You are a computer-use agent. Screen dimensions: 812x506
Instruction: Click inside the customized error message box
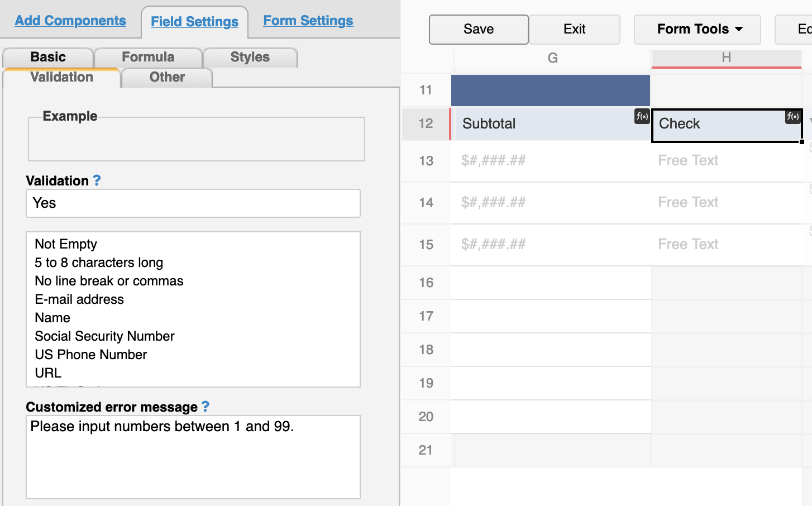pos(193,457)
